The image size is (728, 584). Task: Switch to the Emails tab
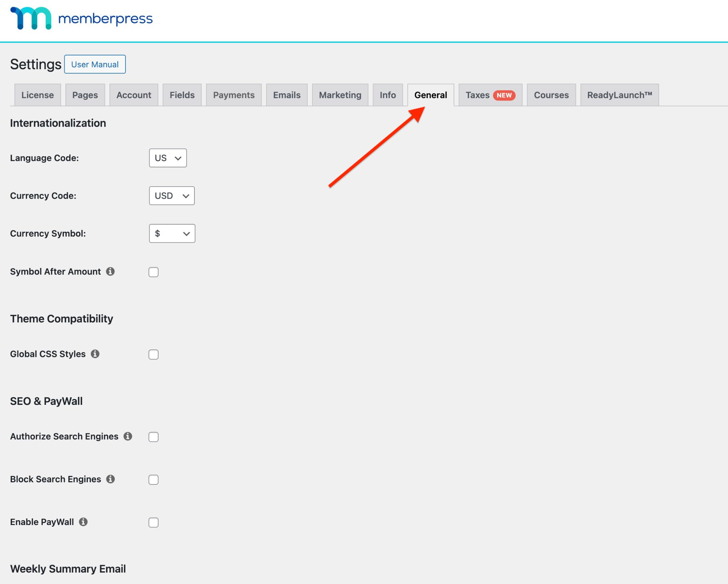coord(287,95)
